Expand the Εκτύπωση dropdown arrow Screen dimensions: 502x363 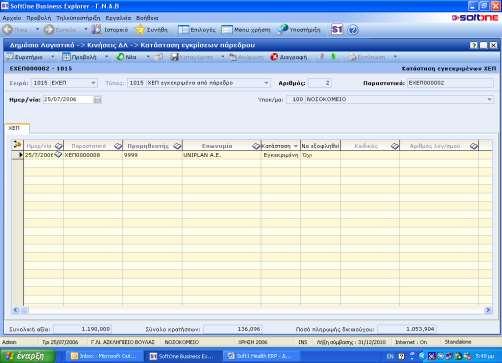[x=395, y=57]
